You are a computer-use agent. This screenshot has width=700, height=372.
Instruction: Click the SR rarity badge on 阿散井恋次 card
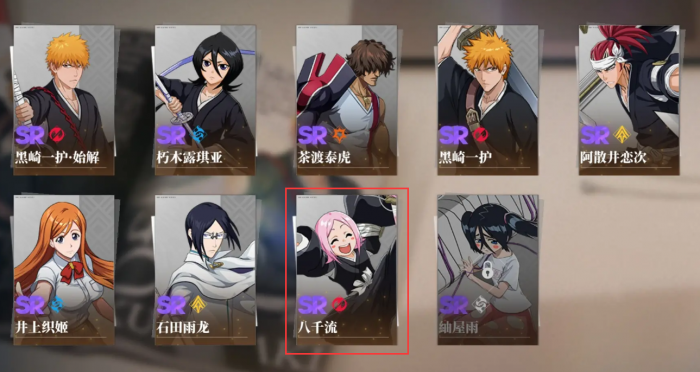coord(595,135)
